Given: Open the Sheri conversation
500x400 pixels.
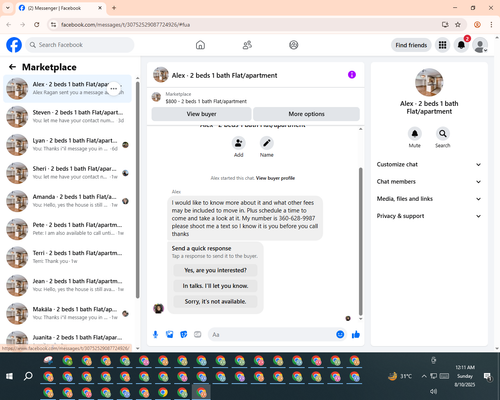Looking at the screenshot, I should pos(67,173).
